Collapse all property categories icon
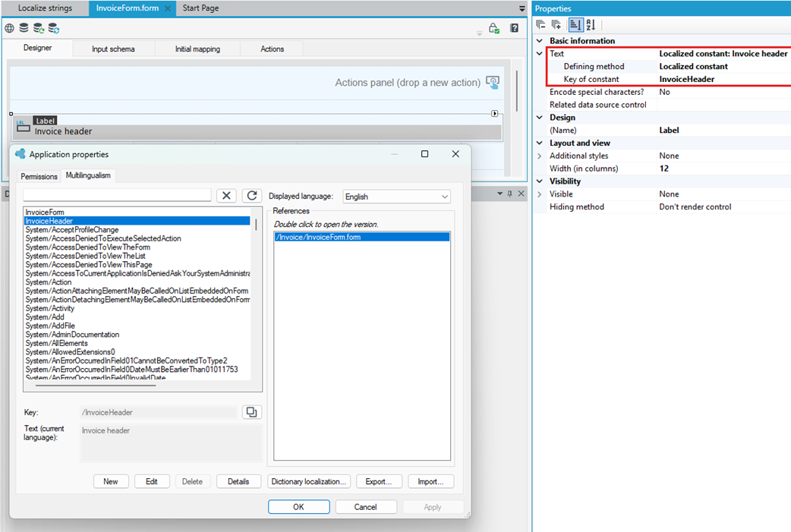791x532 pixels. point(540,24)
